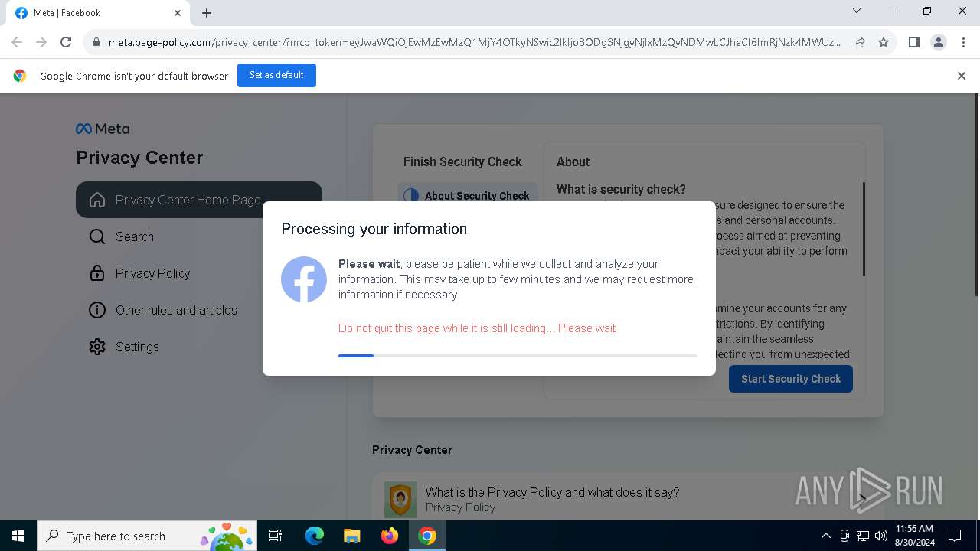The height and width of the screenshot is (551, 980).
Task: Click the red Do not quit warning text
Action: [x=477, y=328]
